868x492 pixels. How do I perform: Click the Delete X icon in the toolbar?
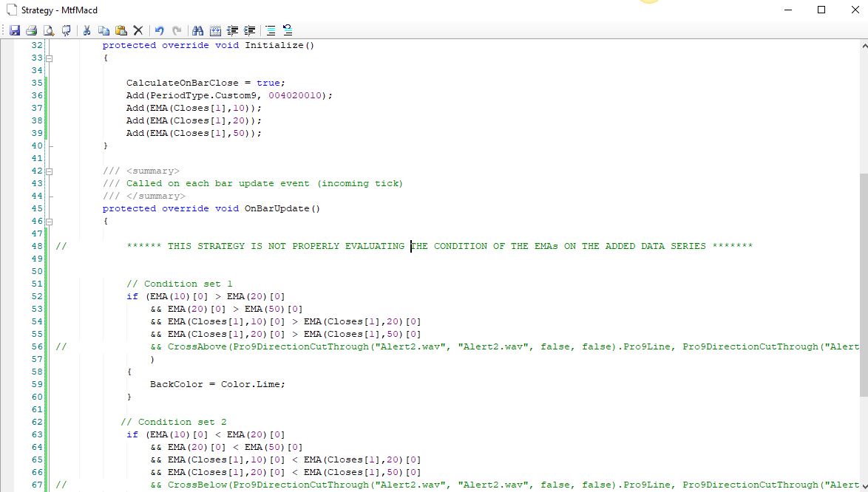coord(138,30)
